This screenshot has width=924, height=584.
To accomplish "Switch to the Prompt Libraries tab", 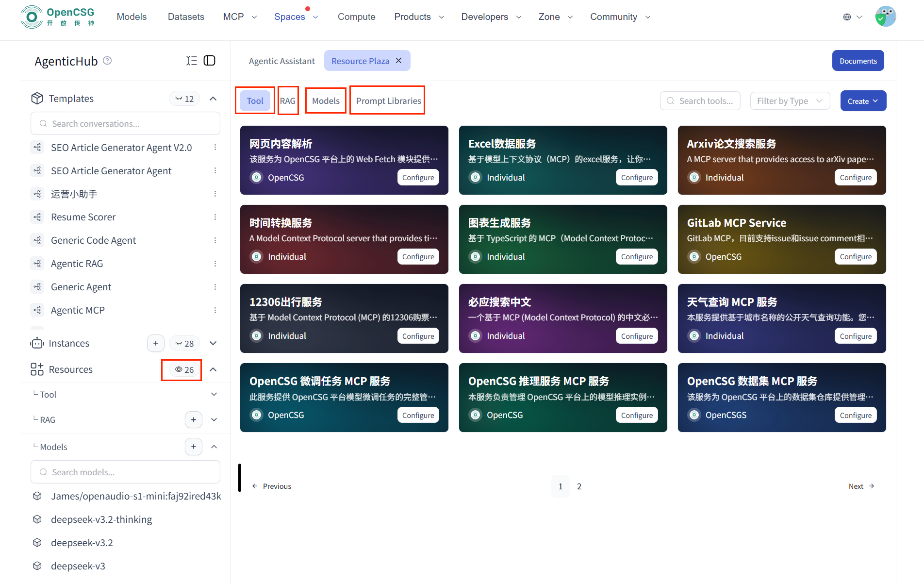I will pyautogui.click(x=388, y=101).
